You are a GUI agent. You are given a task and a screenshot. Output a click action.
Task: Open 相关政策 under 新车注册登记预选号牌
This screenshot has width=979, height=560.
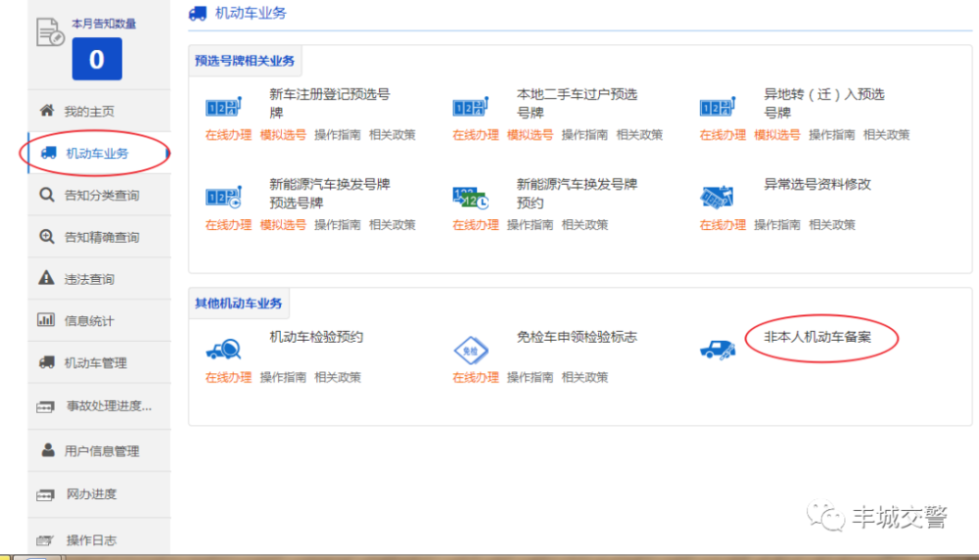point(393,135)
